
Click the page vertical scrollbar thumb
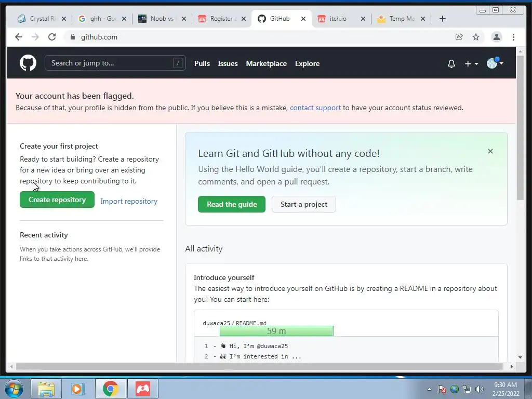(521, 127)
